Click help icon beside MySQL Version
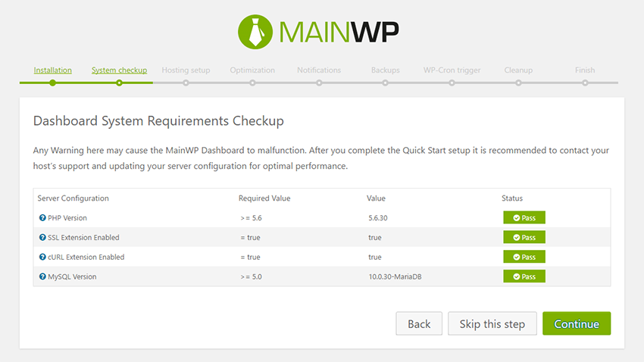 pyautogui.click(x=42, y=276)
